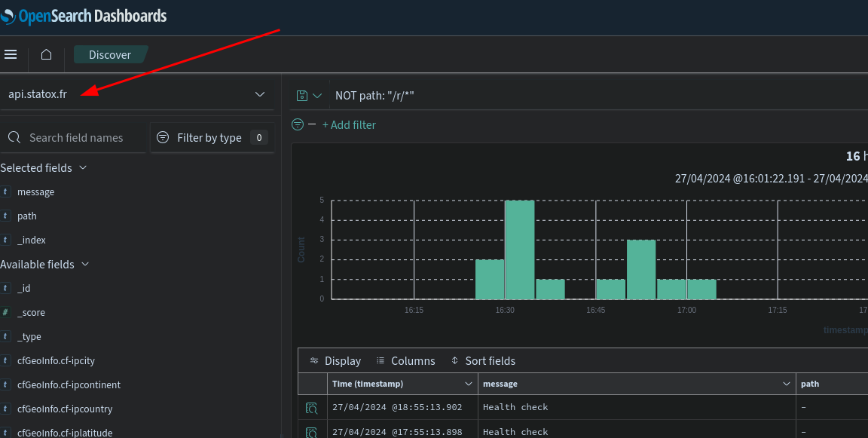This screenshot has width=868, height=438.
Task: Open the Sort fields options
Action: tap(483, 360)
